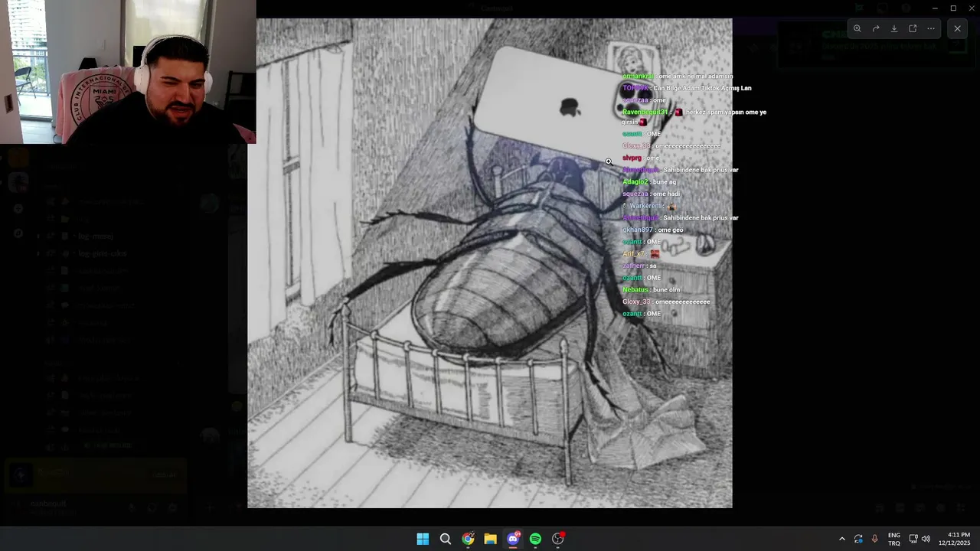Click the cockroach-on-bed drawing in the viewer
The image size is (980, 551).
[x=490, y=262]
